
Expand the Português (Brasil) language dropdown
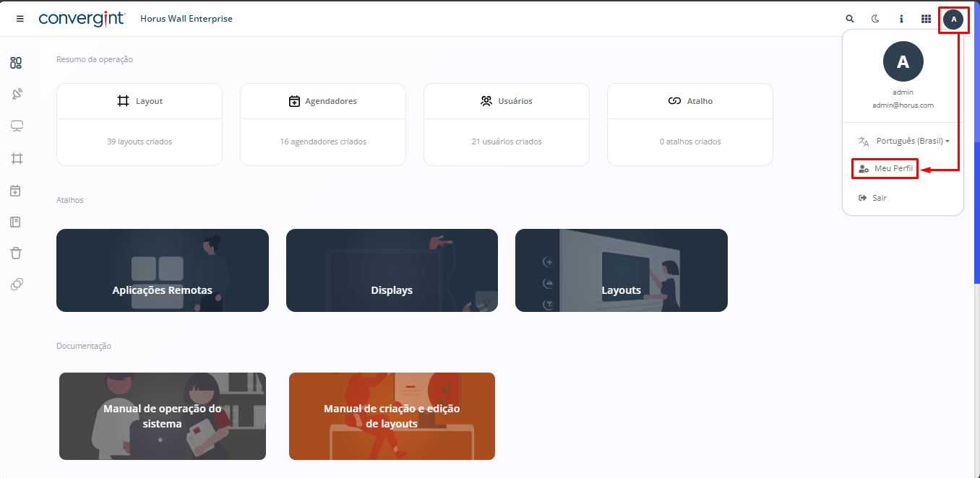[903, 141]
